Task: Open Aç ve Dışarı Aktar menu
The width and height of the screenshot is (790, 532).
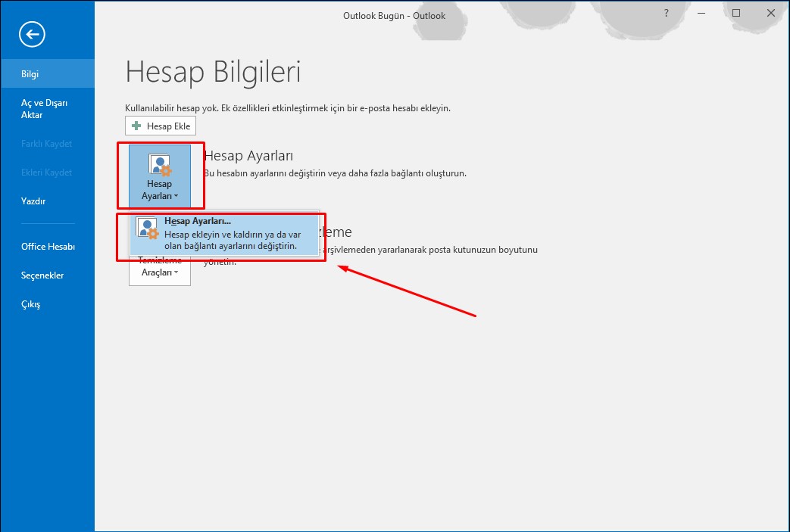Action: point(48,109)
